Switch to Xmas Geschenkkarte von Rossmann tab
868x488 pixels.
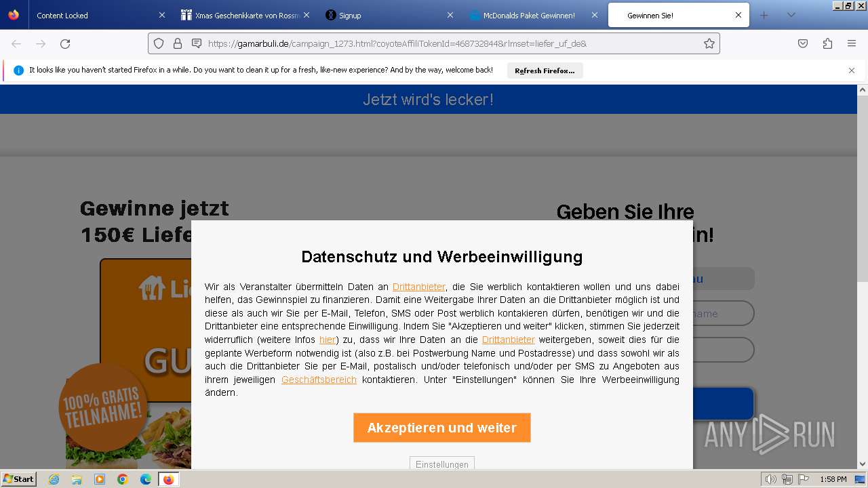coord(244,15)
